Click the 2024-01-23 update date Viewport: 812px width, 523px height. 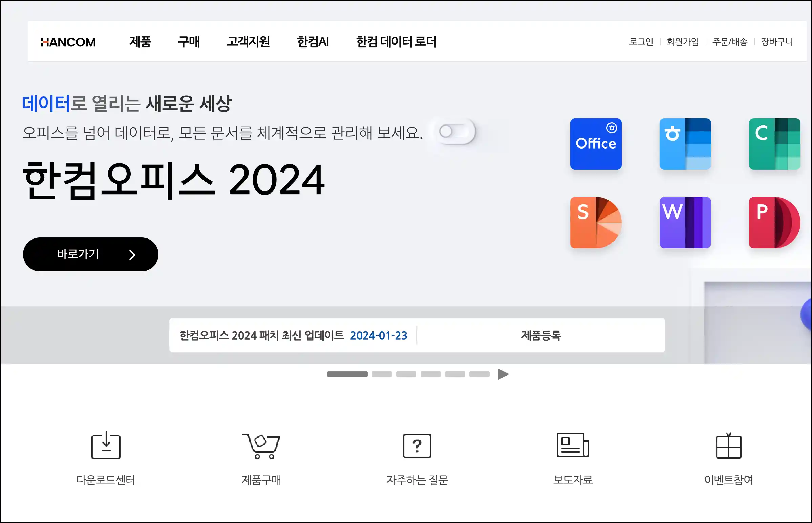click(378, 336)
